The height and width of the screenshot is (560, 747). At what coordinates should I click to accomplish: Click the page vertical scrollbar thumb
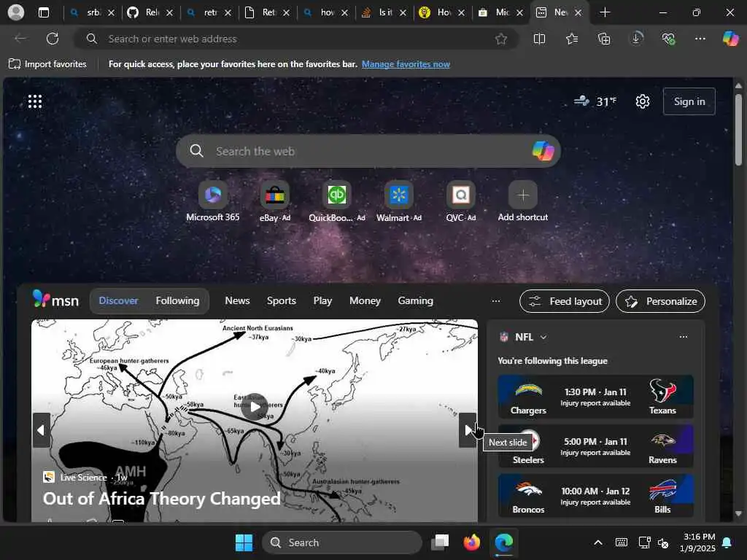tap(738, 130)
